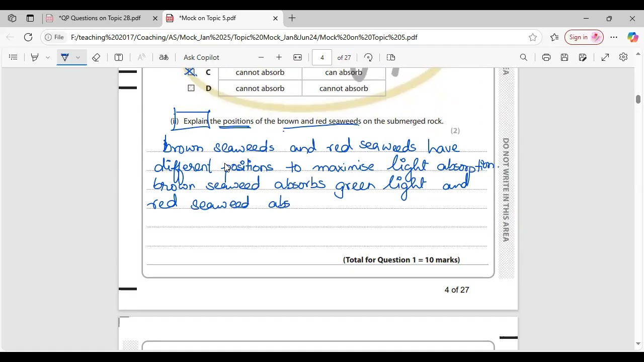Print the PDF document

546,57
